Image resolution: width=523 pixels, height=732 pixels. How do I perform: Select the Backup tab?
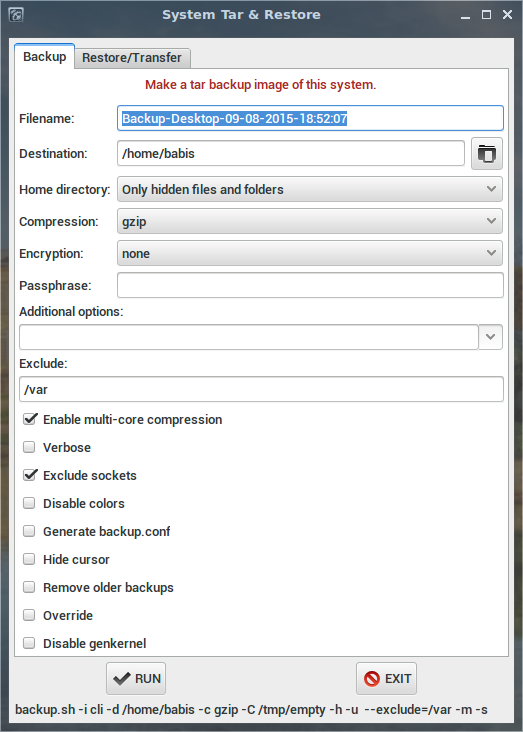pos(44,56)
